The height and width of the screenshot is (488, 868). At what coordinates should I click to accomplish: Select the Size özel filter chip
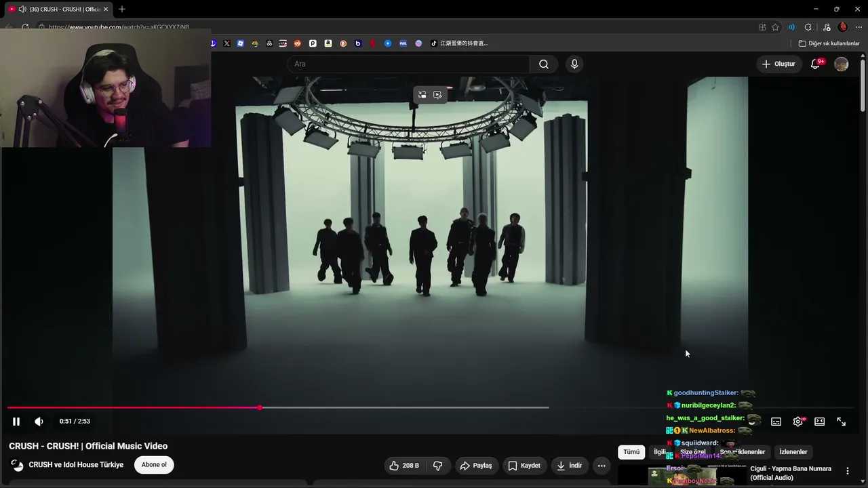click(693, 452)
